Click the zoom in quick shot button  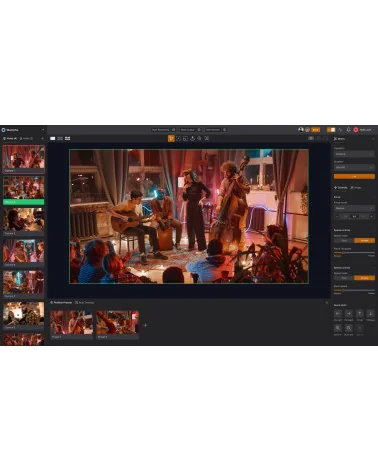coord(338,328)
